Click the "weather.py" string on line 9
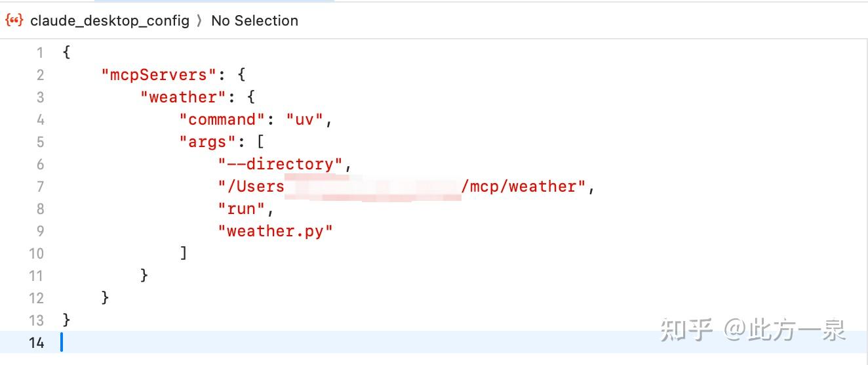868x365 pixels. coord(276,231)
